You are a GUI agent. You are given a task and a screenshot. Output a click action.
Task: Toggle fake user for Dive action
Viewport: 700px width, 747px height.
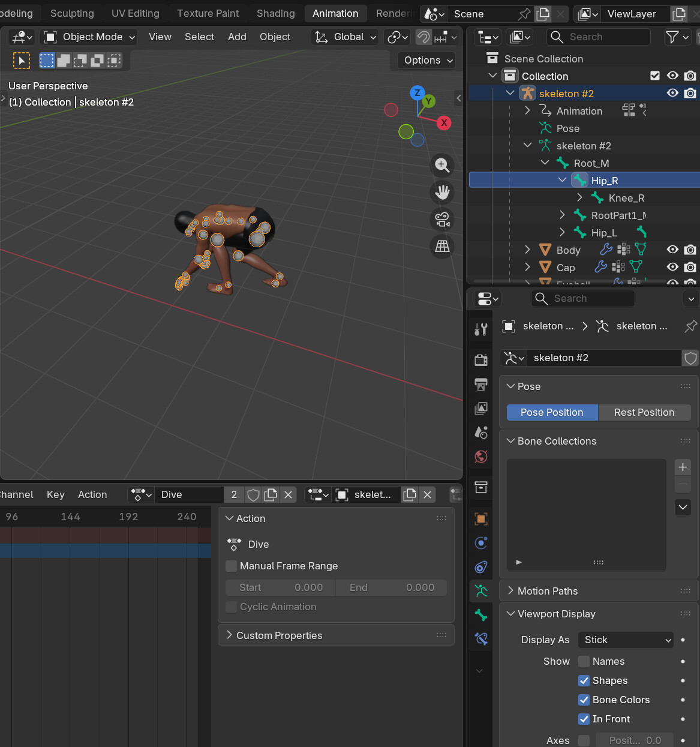pyautogui.click(x=254, y=494)
